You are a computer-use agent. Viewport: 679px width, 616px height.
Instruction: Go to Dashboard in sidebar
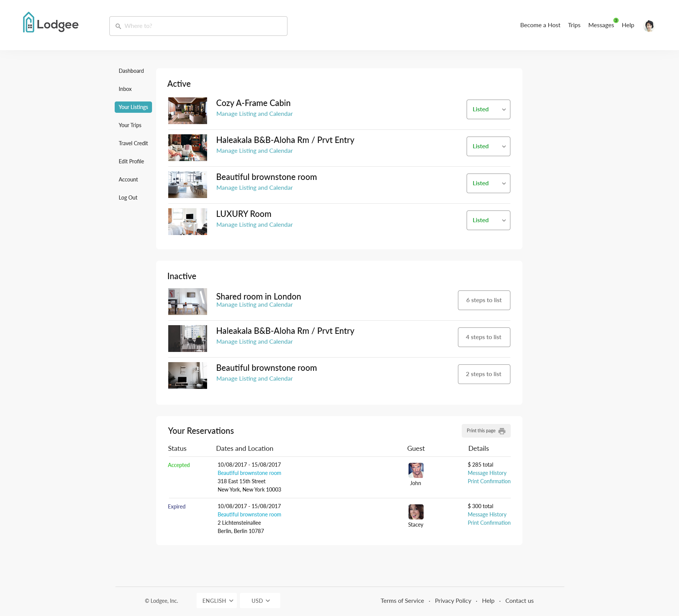pos(131,71)
